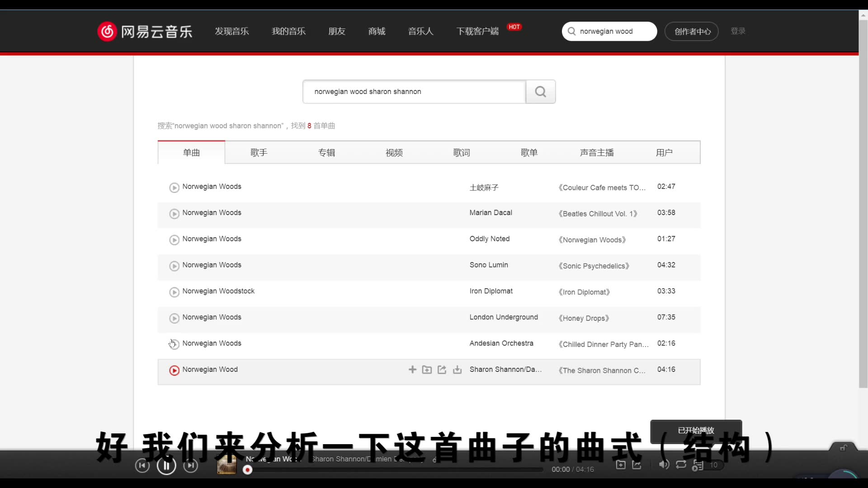Select the 专辑 tab in search results
The width and height of the screenshot is (868, 488).
[327, 153]
